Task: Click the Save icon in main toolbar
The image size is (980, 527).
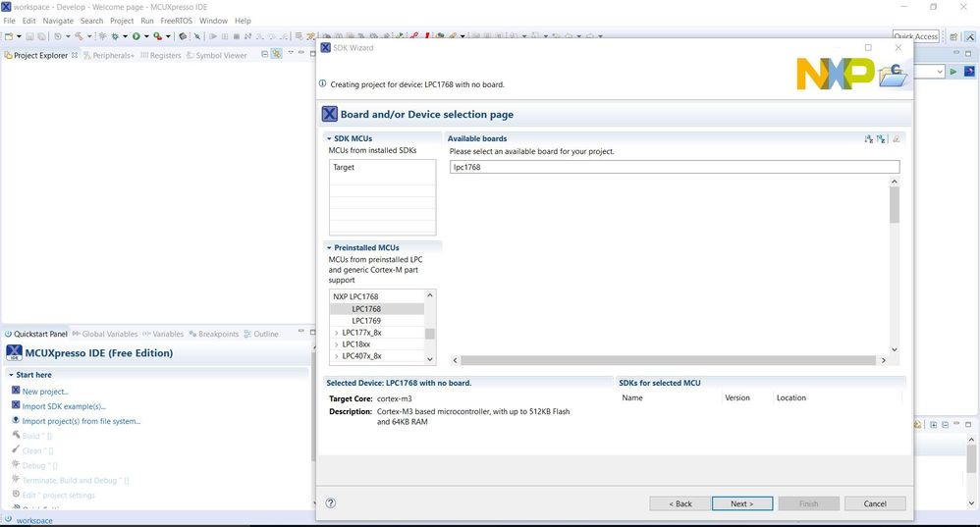Action: pos(30,36)
